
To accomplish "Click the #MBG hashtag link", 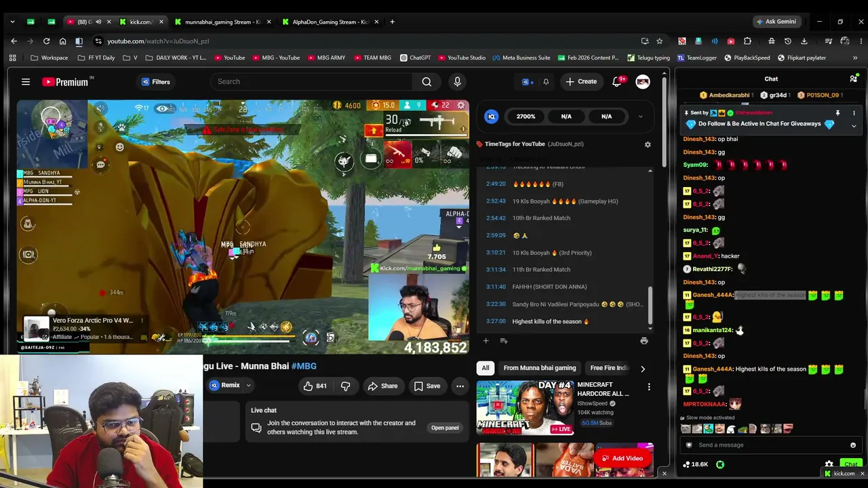I will coord(304,366).
